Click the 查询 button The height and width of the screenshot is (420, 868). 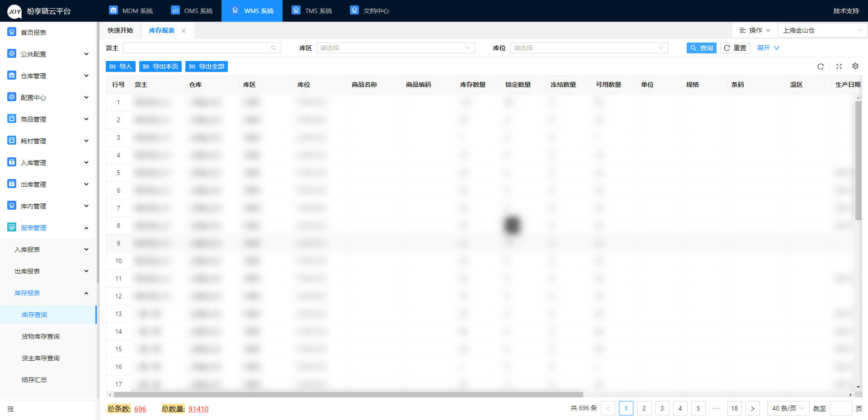click(701, 48)
